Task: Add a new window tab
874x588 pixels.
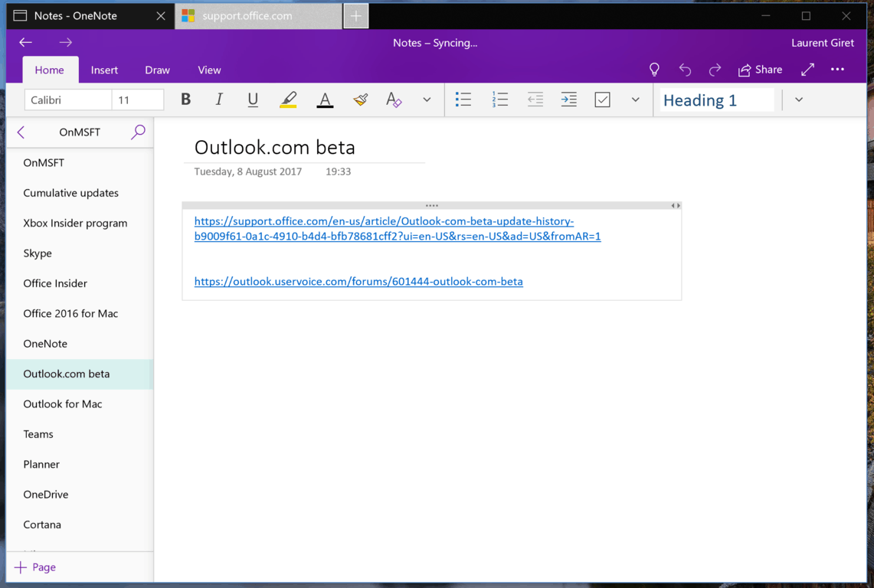Action: [355, 15]
